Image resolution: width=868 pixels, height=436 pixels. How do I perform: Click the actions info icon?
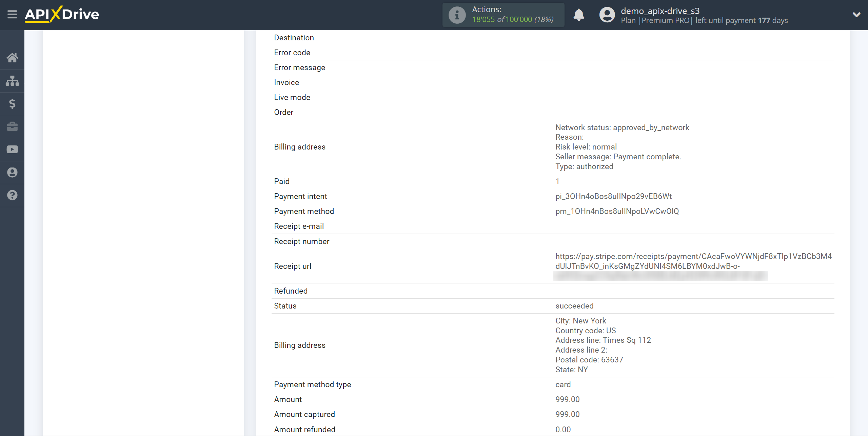coord(457,15)
